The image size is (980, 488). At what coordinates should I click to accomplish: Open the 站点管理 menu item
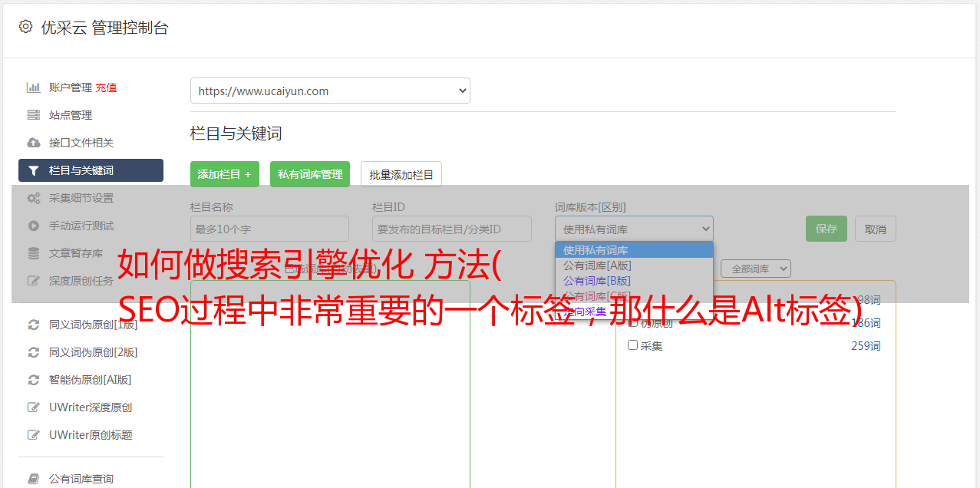71,115
